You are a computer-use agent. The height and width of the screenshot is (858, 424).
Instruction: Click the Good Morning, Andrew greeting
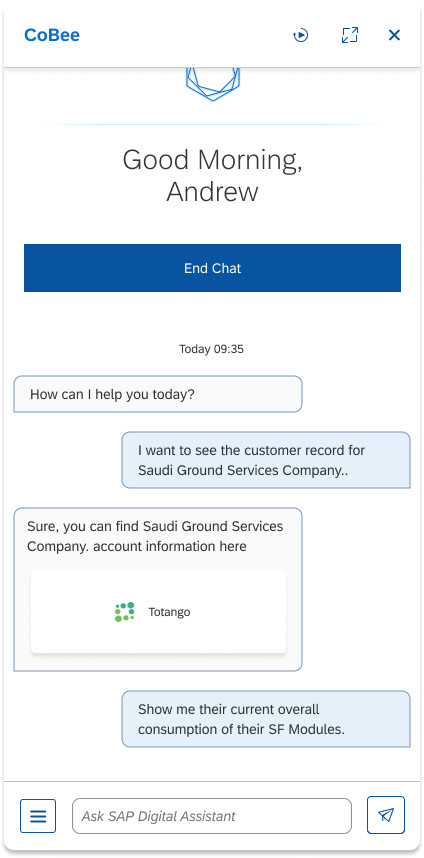pyautogui.click(x=212, y=176)
